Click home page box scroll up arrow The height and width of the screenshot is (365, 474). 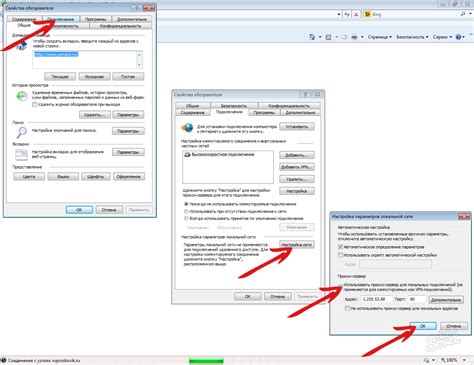point(139,54)
